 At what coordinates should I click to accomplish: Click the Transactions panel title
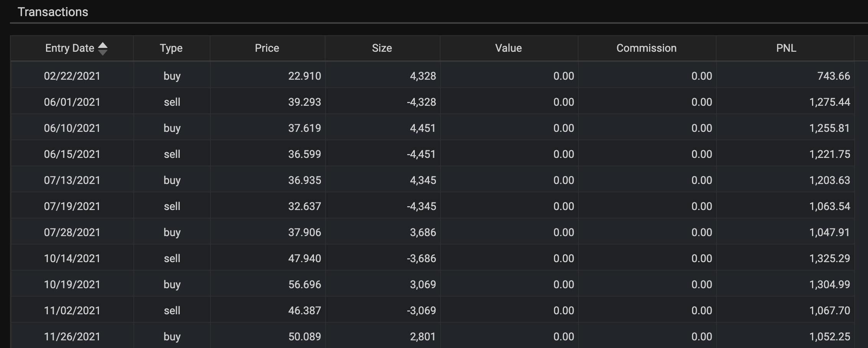pyautogui.click(x=53, y=12)
